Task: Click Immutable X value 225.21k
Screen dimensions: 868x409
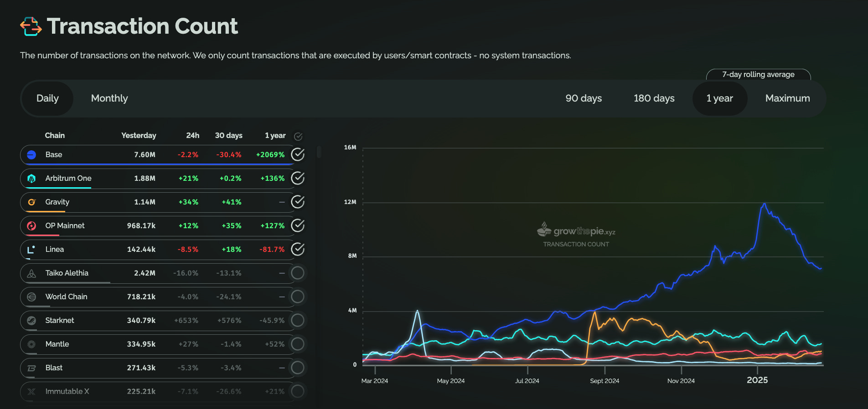Action: (x=141, y=392)
